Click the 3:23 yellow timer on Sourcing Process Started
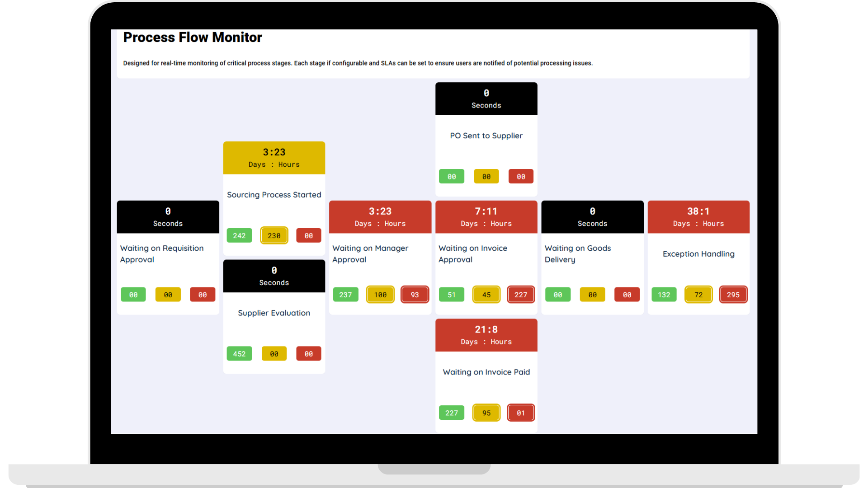Screen dimensions: 868x488 274,158
